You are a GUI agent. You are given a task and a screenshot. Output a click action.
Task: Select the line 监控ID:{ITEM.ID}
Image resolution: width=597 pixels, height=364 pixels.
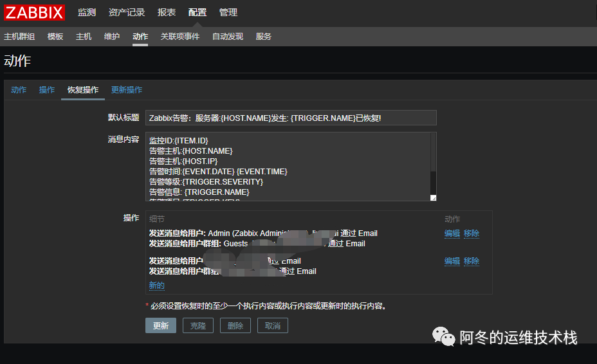179,141
